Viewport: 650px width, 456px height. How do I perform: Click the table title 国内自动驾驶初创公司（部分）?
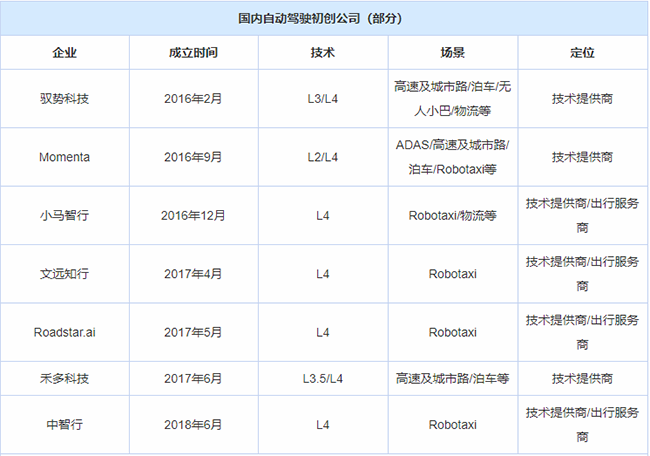[x=320, y=19]
